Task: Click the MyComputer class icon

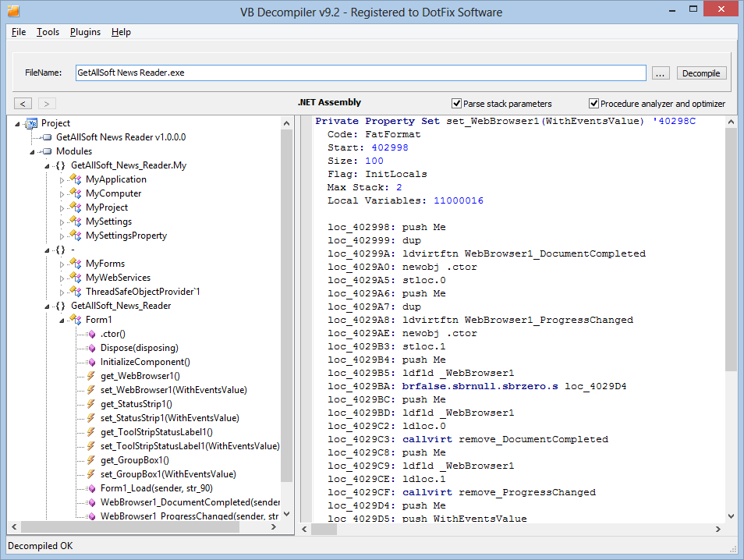Action: [x=76, y=193]
